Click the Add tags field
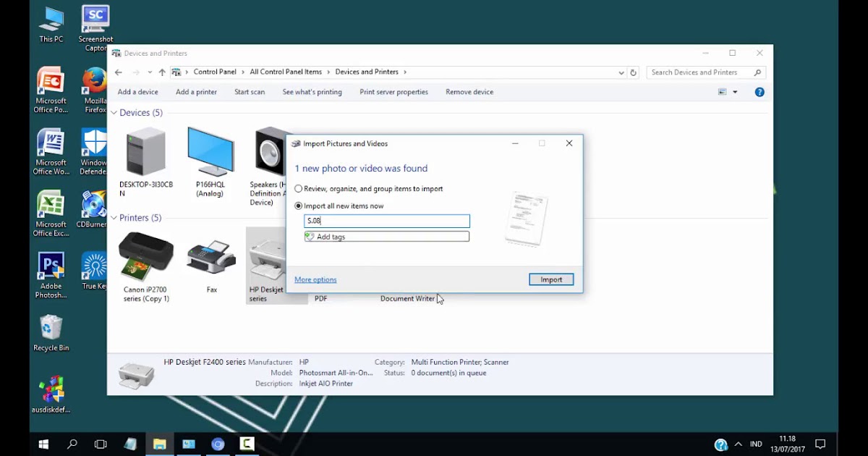 pyautogui.click(x=387, y=237)
